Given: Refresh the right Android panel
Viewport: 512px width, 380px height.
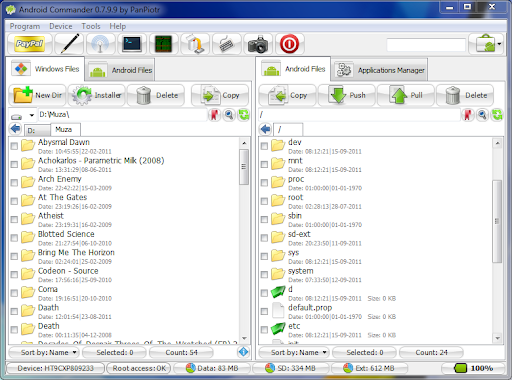Looking at the screenshot, I should point(497,115).
